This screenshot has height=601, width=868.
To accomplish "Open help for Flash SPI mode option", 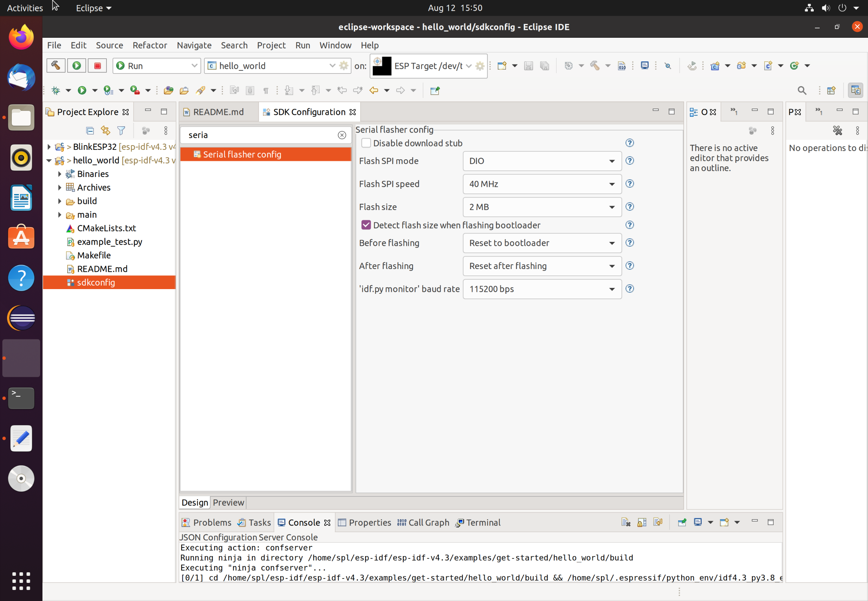I will (630, 161).
